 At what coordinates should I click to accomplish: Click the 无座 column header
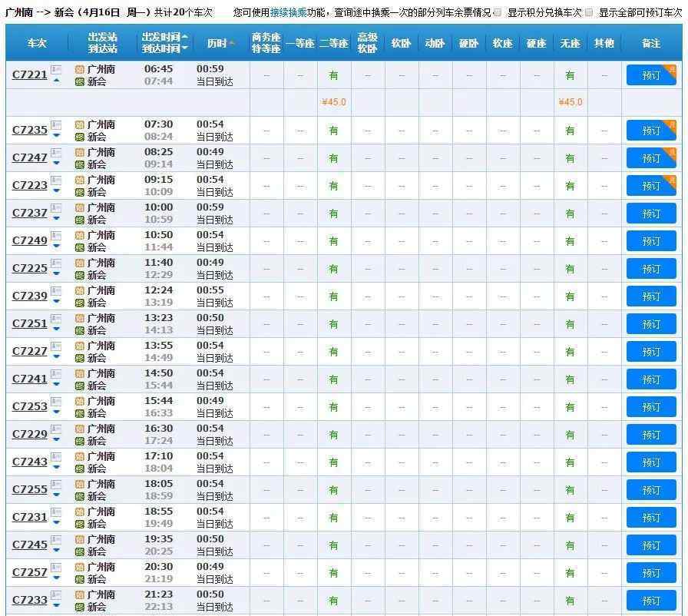pos(570,43)
